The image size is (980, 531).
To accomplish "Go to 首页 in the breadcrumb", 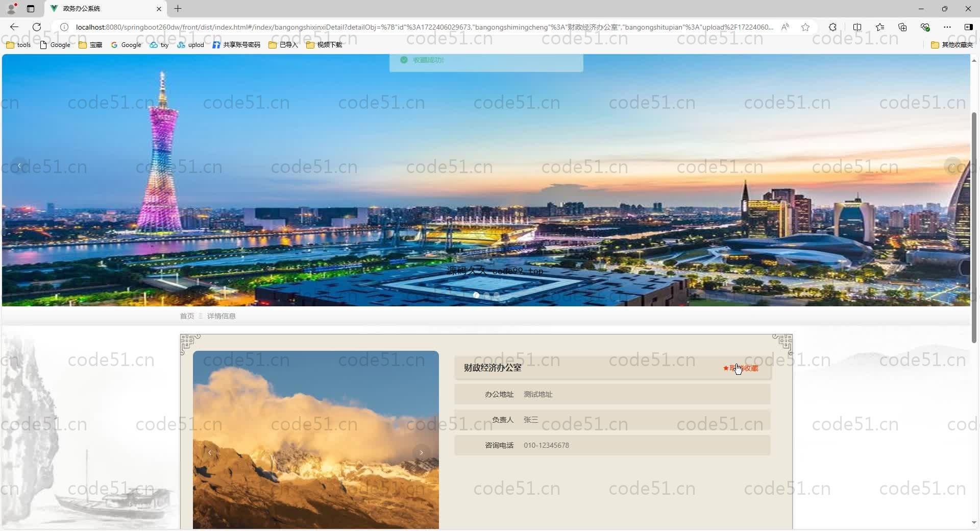I will [187, 316].
